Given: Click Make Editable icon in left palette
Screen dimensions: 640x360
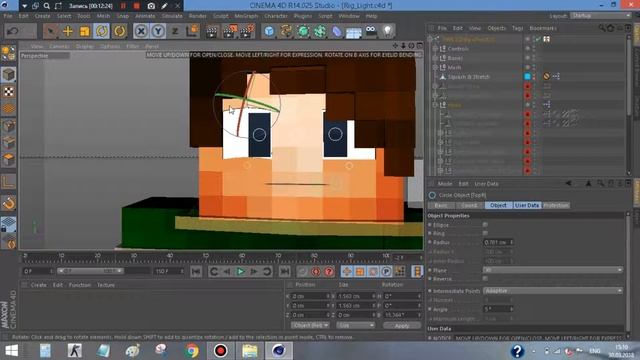Looking at the screenshot, I should click(9, 53).
